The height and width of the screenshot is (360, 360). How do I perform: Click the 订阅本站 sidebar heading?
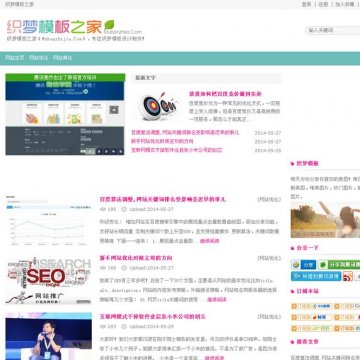coord(308,291)
